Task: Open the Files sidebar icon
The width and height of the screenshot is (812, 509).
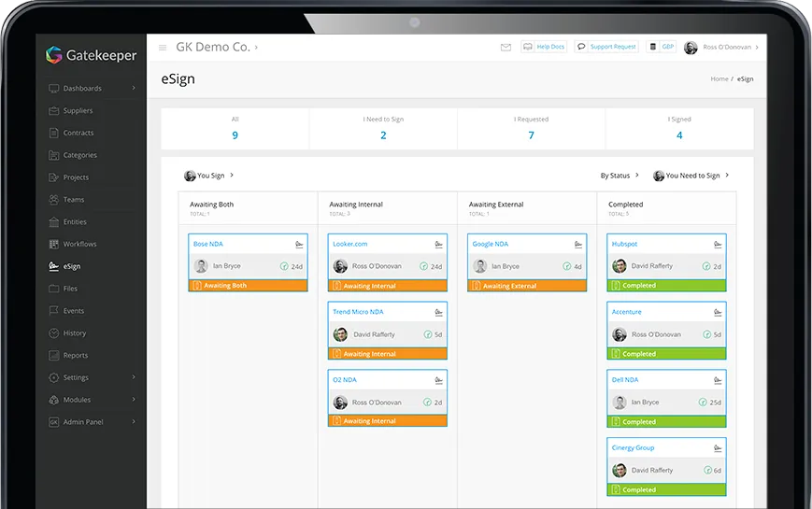Action: (54, 289)
